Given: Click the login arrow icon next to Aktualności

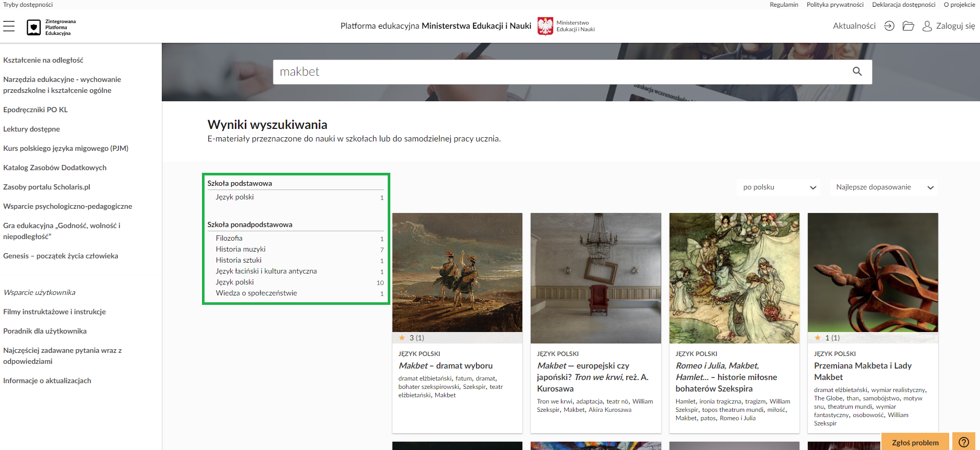Looking at the screenshot, I should (889, 26).
